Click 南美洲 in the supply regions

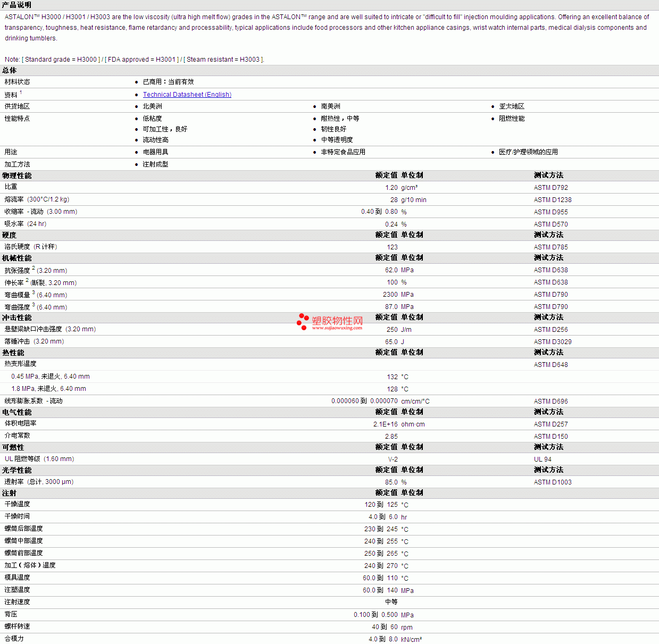pyautogui.click(x=331, y=106)
